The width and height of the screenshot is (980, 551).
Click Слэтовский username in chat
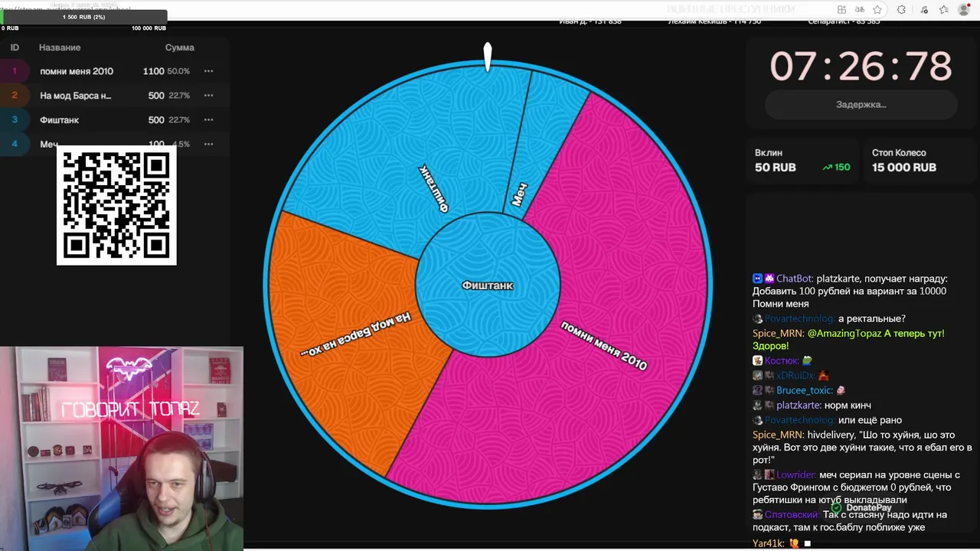point(792,515)
